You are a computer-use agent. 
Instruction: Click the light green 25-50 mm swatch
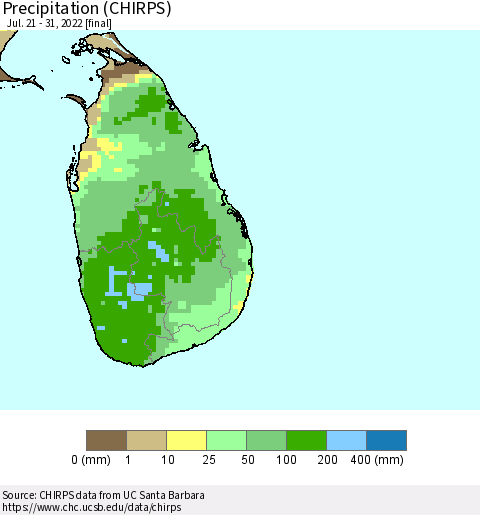pyautogui.click(x=226, y=440)
